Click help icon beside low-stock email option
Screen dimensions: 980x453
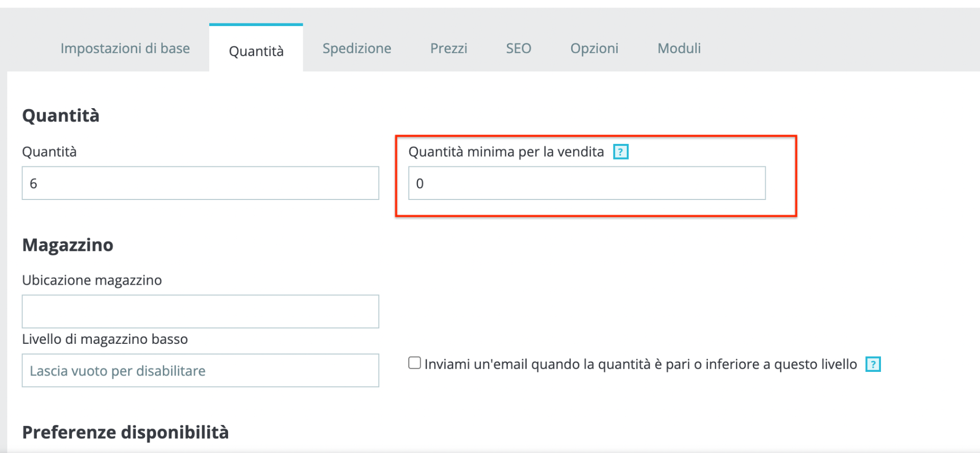[x=873, y=364]
